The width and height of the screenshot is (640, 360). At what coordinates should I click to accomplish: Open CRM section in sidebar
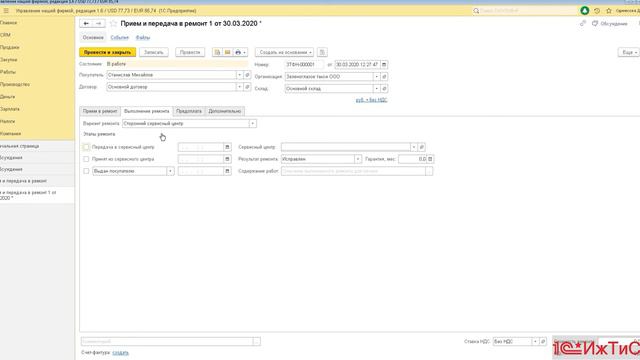[5, 35]
